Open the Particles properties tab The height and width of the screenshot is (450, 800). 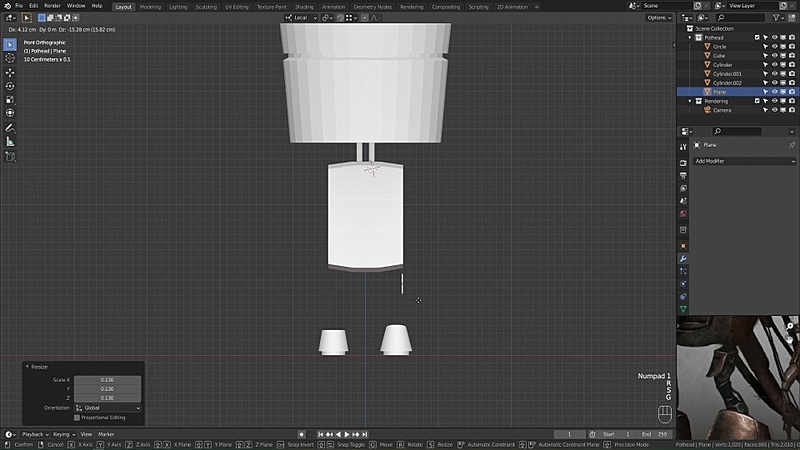coord(683,271)
